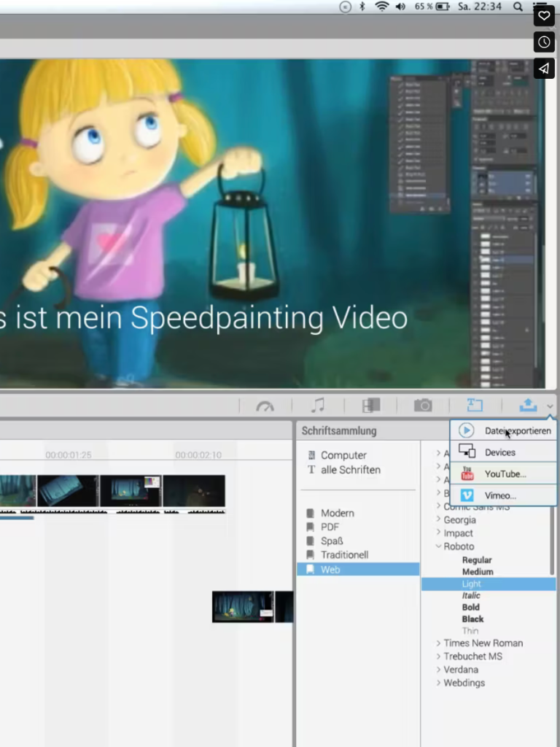Click the Schriftsammlung panel header

[339, 430]
